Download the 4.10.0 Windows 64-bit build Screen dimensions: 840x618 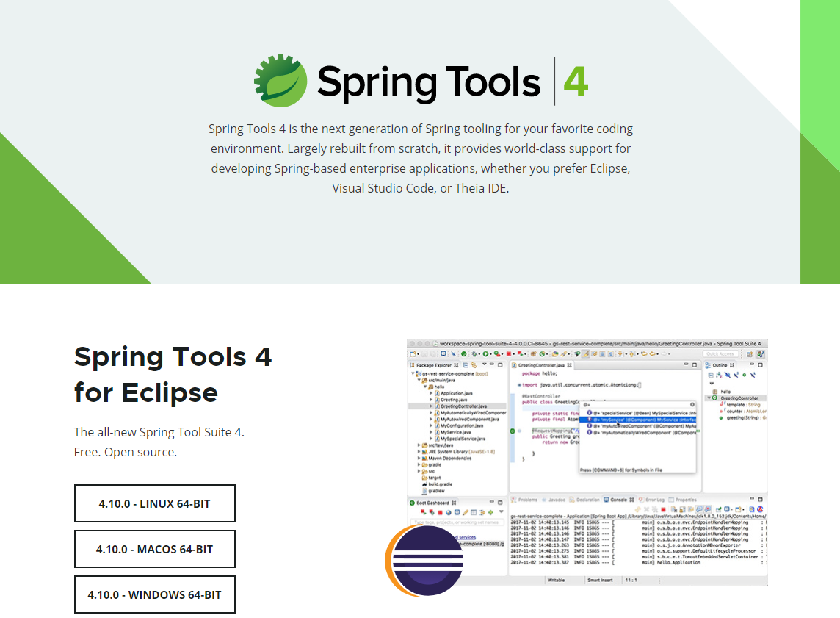pos(155,594)
